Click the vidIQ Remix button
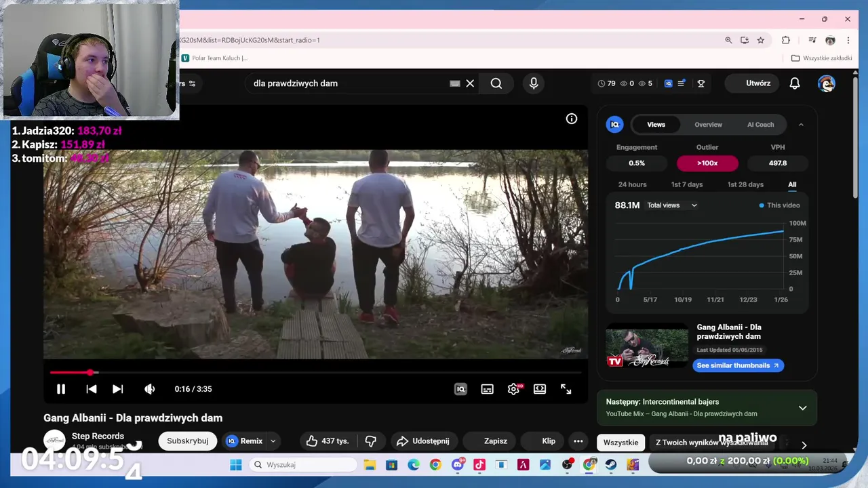The image size is (868, 488). tap(244, 441)
